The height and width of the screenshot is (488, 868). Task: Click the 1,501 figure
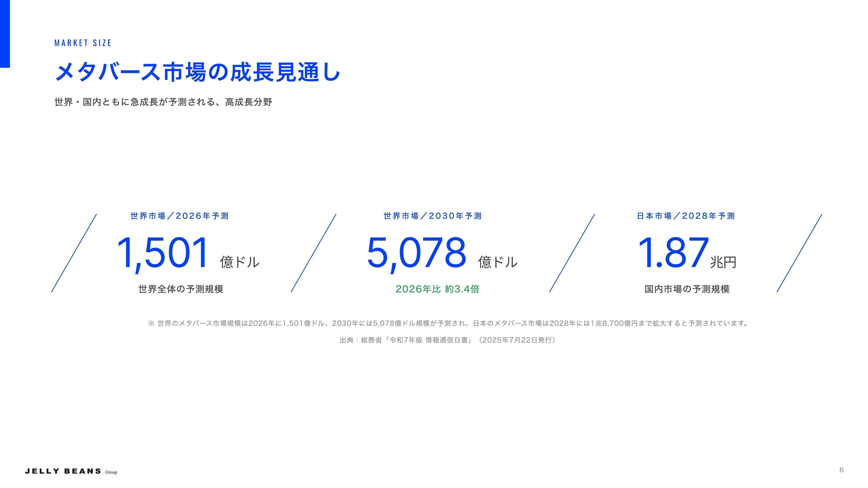163,253
